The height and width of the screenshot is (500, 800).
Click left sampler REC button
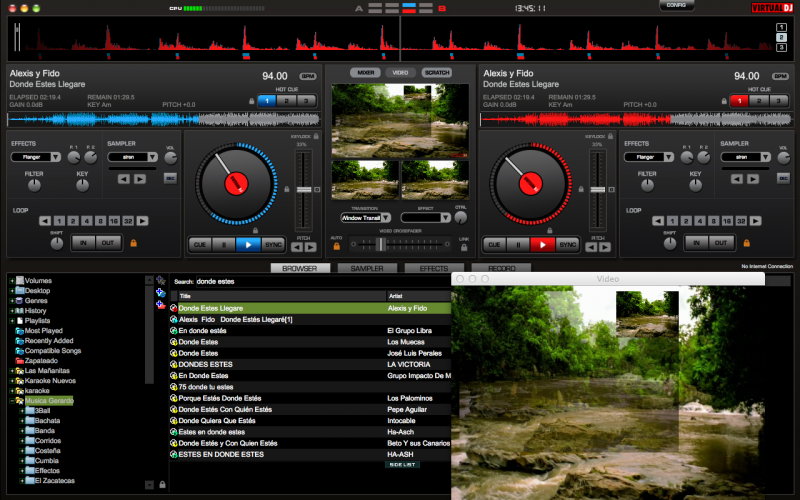pos(170,178)
